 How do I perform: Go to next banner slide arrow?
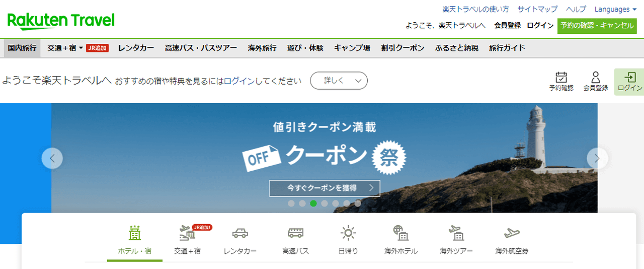(x=597, y=158)
